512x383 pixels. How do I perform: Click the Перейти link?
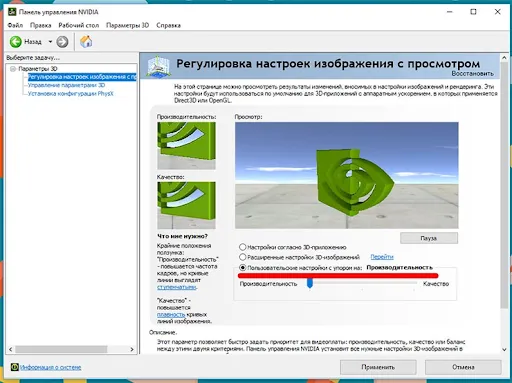coord(382,257)
